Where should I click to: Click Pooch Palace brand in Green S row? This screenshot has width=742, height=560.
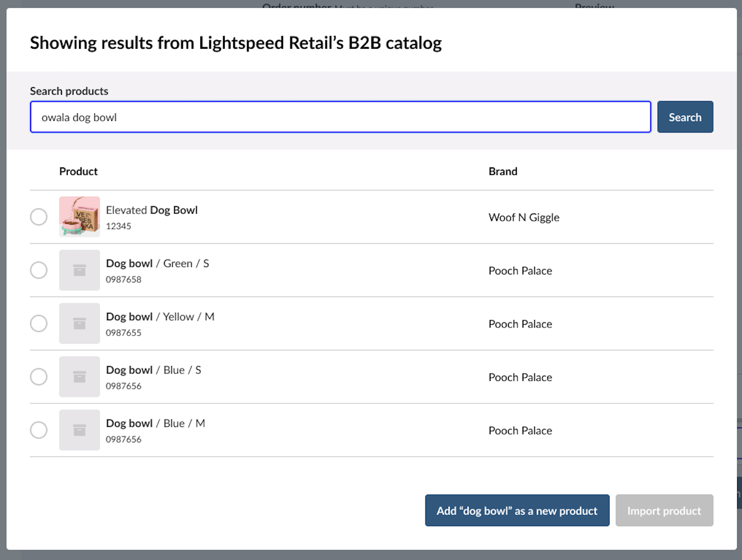point(520,271)
